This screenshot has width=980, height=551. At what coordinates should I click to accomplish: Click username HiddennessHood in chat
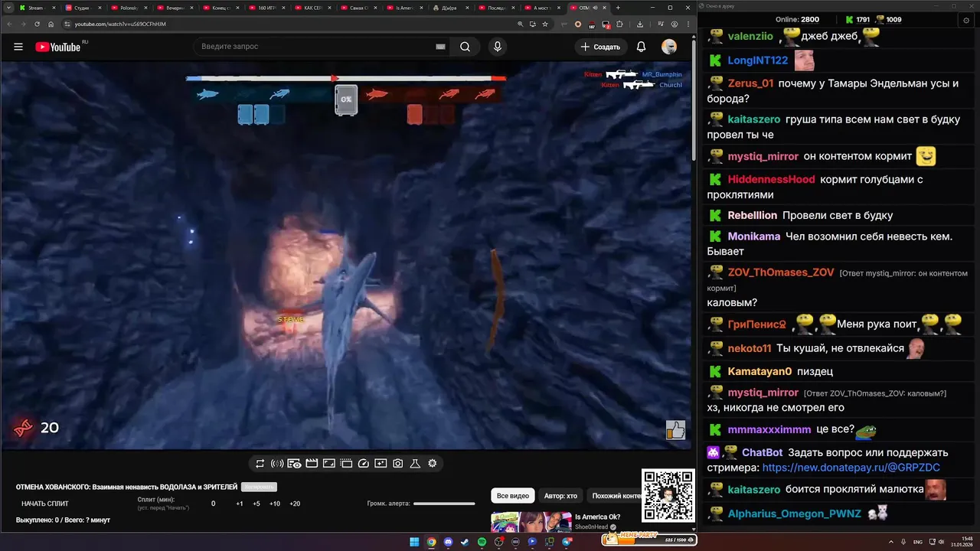click(771, 179)
